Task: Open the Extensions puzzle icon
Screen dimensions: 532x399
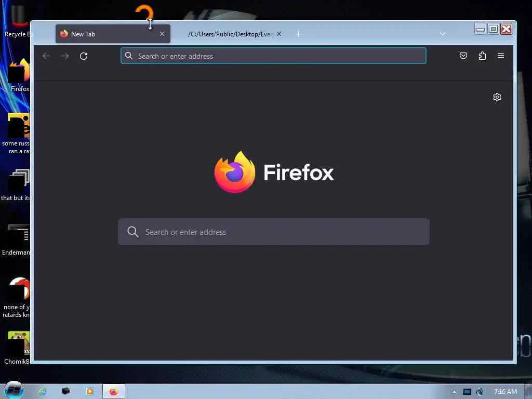Action: (x=482, y=56)
